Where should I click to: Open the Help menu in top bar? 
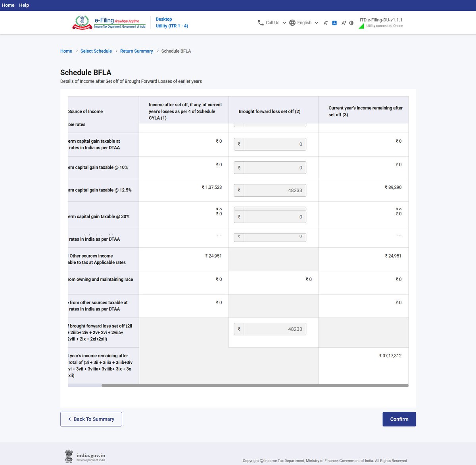pyautogui.click(x=24, y=5)
